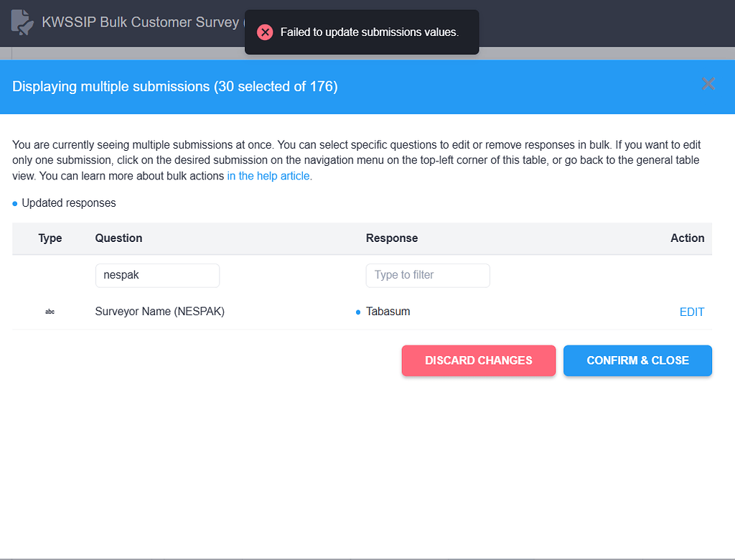Screen dimensions: 735x560
Task: Click the nespak question filter field
Action: (x=157, y=275)
